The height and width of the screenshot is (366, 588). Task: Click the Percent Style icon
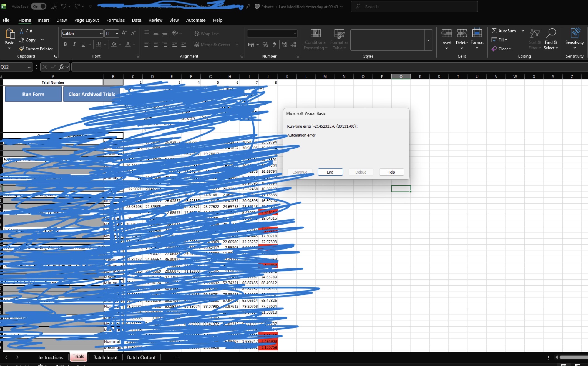coord(265,45)
